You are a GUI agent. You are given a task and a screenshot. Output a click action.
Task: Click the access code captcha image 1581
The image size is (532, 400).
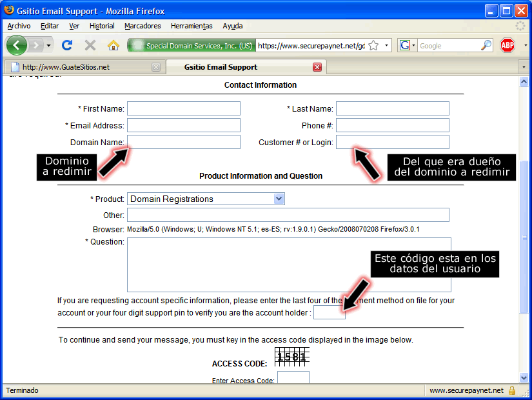pos(291,357)
